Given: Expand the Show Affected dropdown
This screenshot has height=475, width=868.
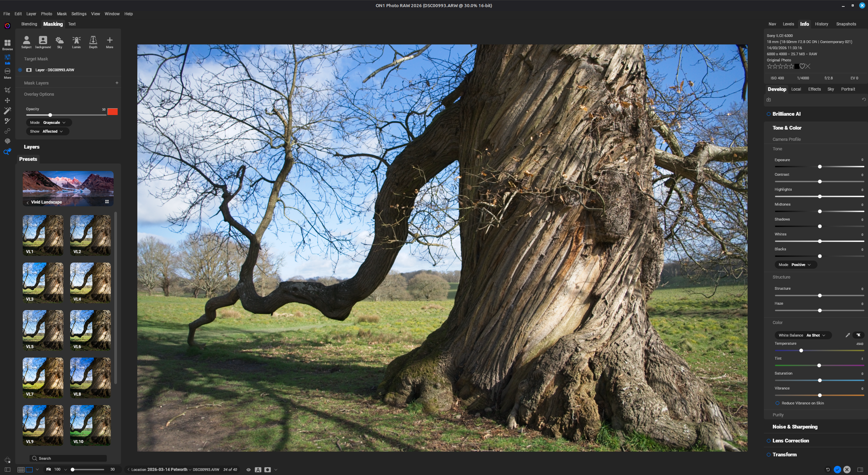Looking at the screenshot, I should coord(47,131).
